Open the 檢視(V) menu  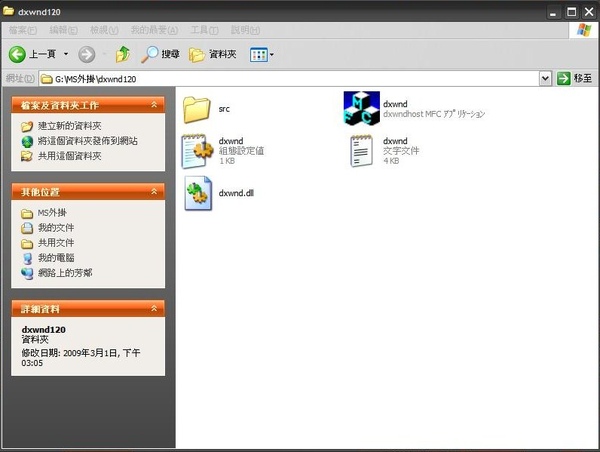coord(104,30)
